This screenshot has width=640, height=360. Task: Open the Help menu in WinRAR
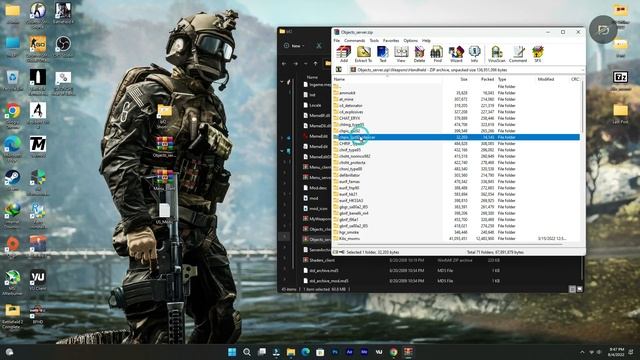coord(426,41)
